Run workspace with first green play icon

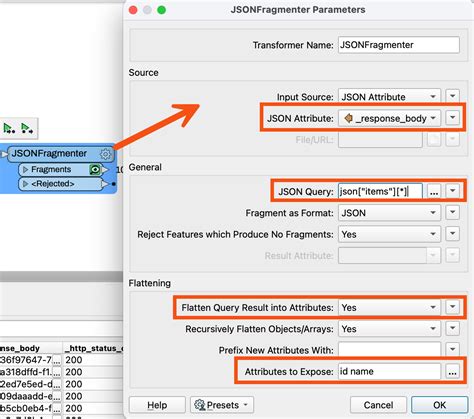(9, 128)
